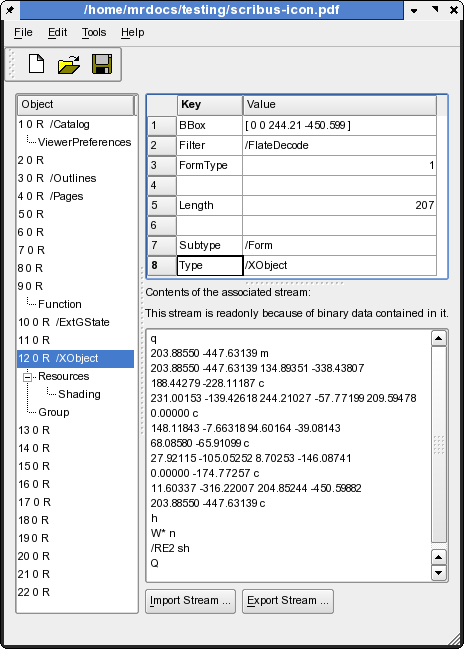The height and width of the screenshot is (649, 464).
Task: Open the Edit menu
Action: click(58, 32)
